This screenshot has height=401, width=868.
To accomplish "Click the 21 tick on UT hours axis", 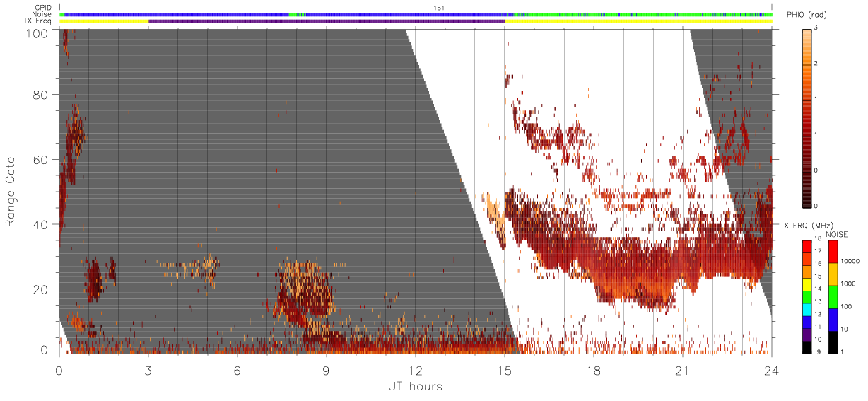I will pyautogui.click(x=682, y=370).
